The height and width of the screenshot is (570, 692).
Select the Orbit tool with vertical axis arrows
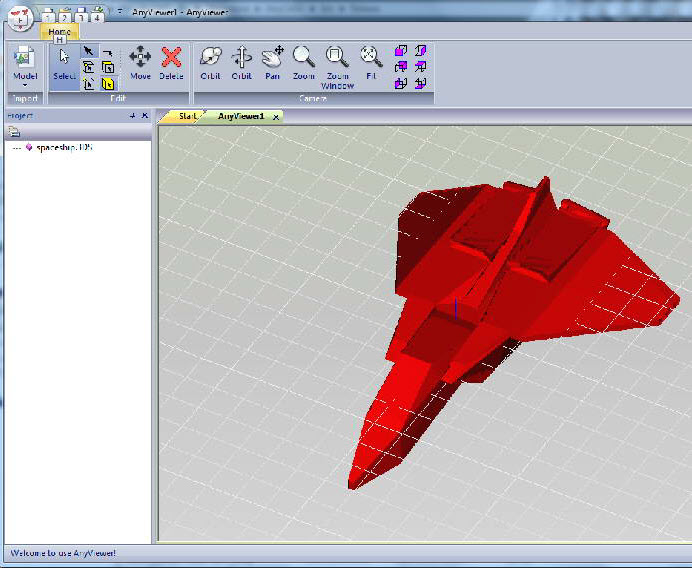coord(242,62)
